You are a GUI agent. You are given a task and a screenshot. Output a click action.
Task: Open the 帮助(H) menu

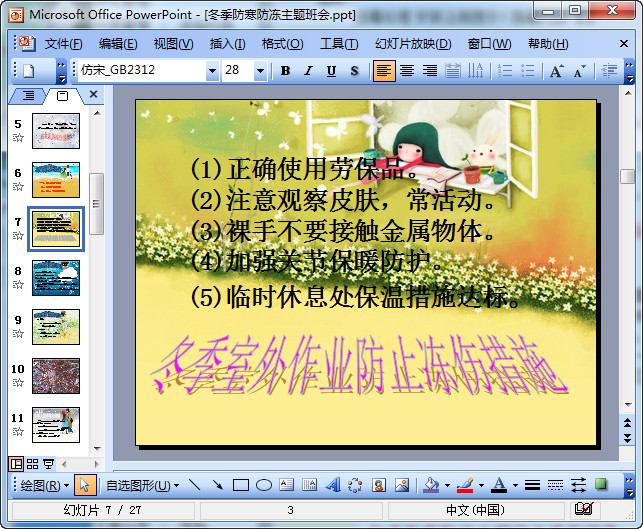[x=548, y=43]
